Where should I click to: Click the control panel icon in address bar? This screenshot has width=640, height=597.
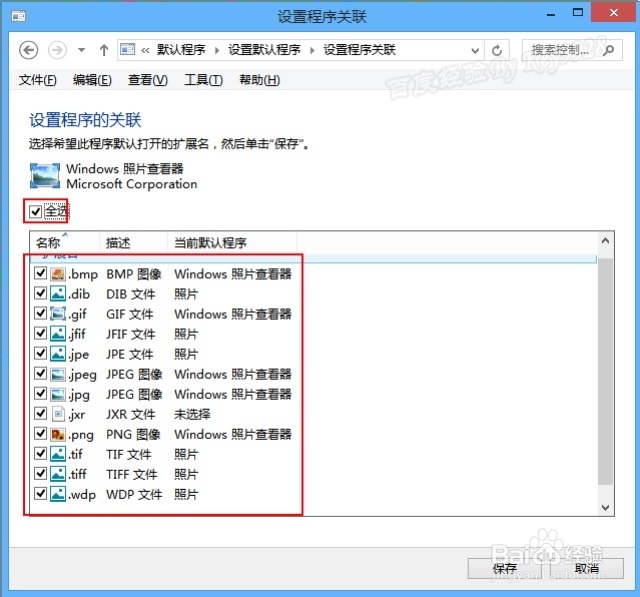(127, 49)
